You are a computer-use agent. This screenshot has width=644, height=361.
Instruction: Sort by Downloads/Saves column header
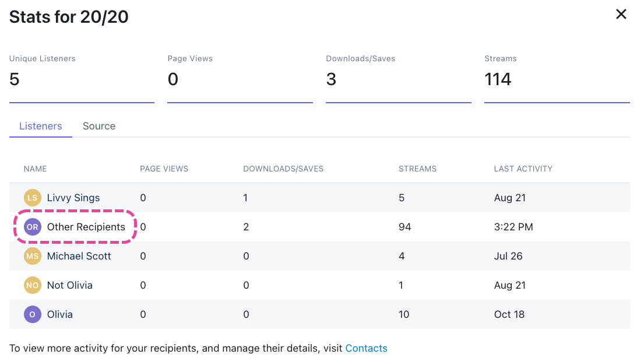point(283,169)
